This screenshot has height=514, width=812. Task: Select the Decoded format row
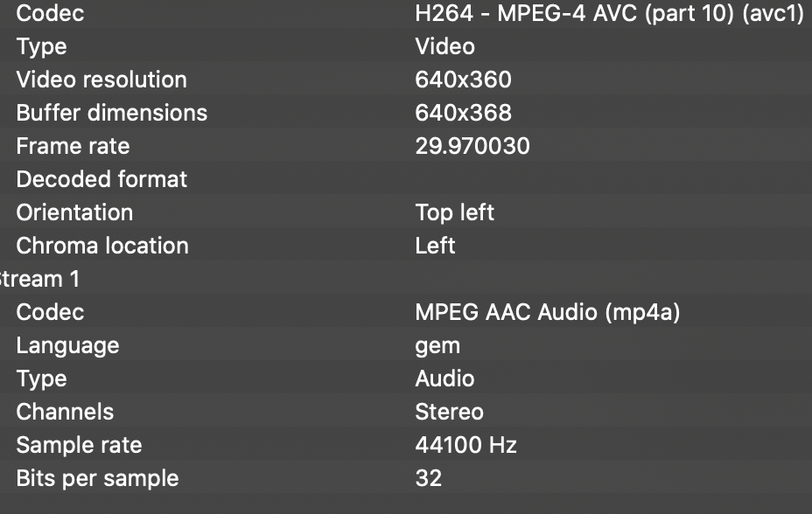coord(406,179)
